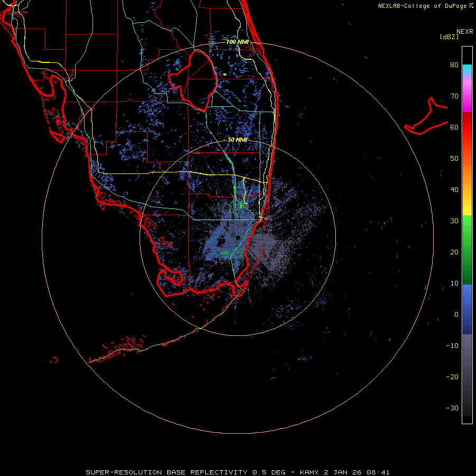Click the cyan segment of the color bar
The image size is (476, 476).
pos(467,68)
